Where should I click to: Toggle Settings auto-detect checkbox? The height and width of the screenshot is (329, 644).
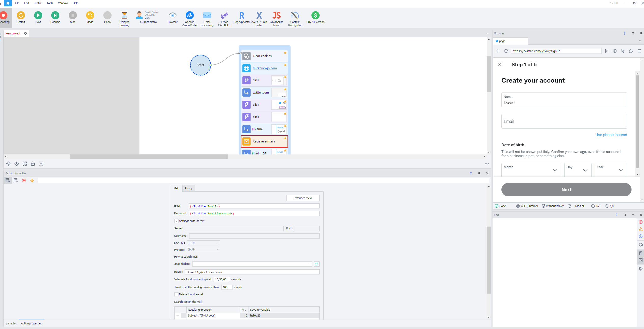pyautogui.click(x=176, y=221)
